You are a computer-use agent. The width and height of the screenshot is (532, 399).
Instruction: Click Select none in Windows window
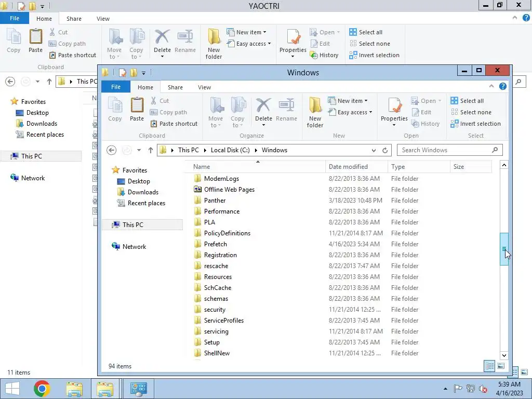point(471,112)
